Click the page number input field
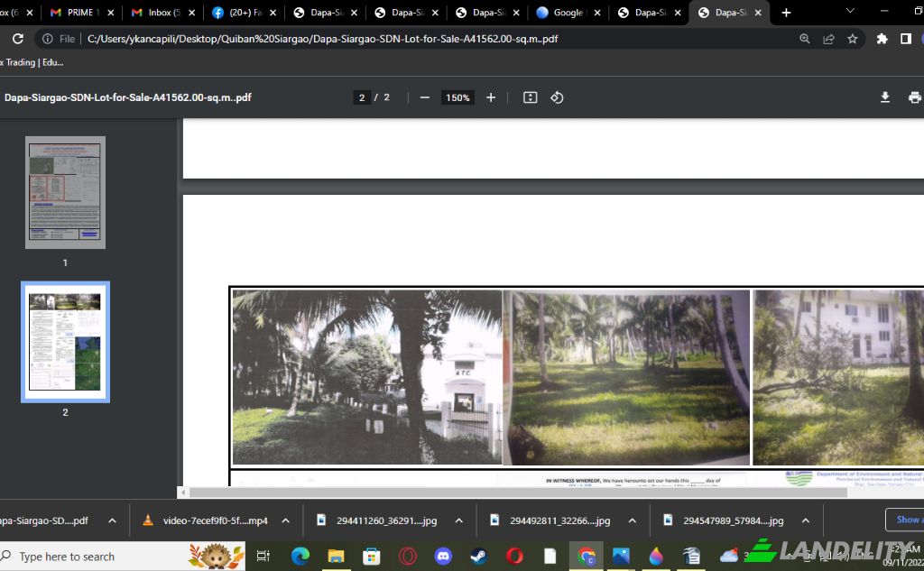 click(362, 97)
